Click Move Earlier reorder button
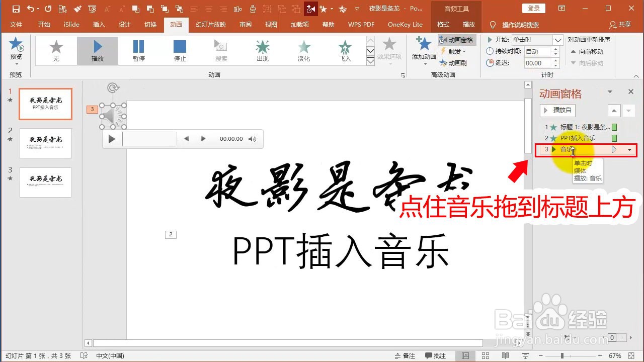The image size is (644, 362). 587,51
